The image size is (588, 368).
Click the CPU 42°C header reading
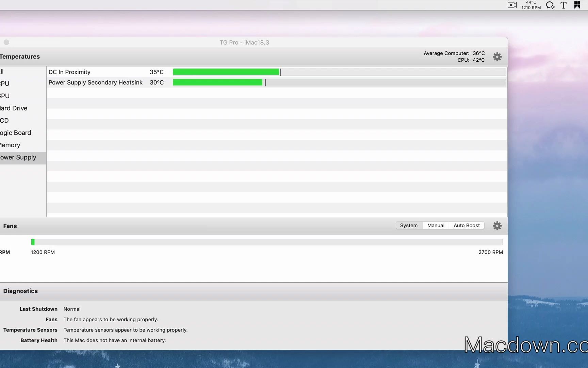[471, 60]
